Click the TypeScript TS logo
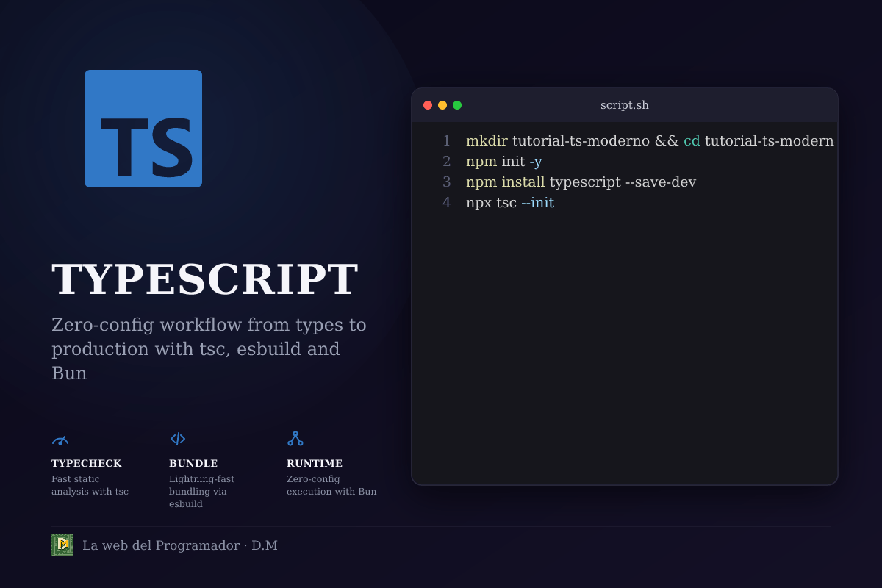This screenshot has height=588, width=882. (x=143, y=129)
